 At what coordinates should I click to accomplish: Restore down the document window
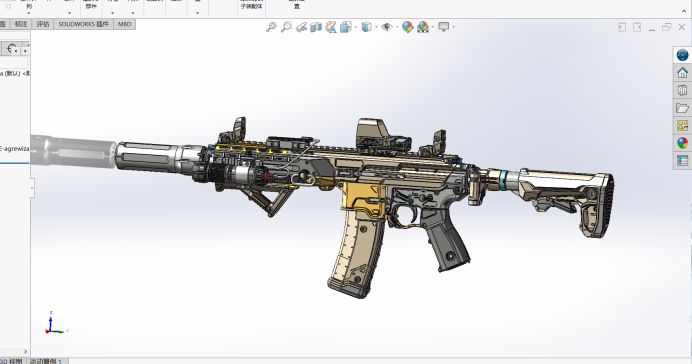click(x=666, y=27)
